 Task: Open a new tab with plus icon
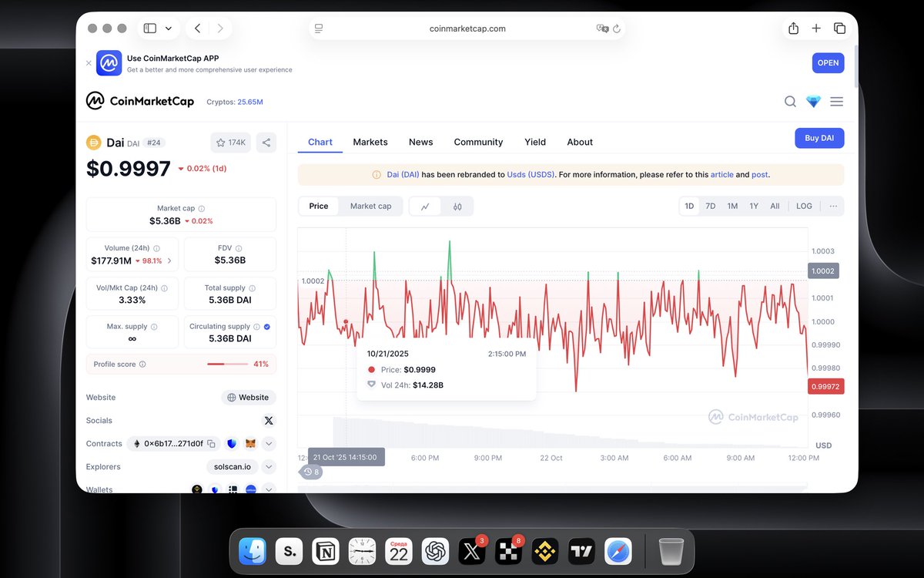[816, 29]
